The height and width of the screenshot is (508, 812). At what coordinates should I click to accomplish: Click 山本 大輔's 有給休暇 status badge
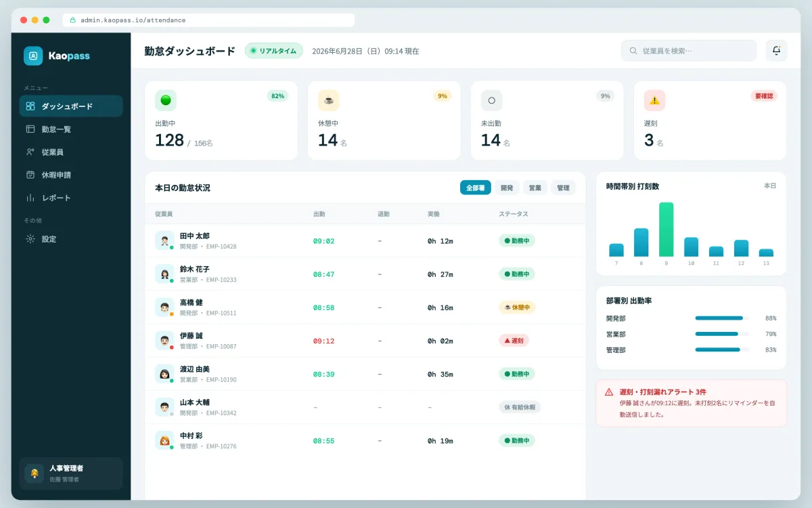click(x=520, y=407)
